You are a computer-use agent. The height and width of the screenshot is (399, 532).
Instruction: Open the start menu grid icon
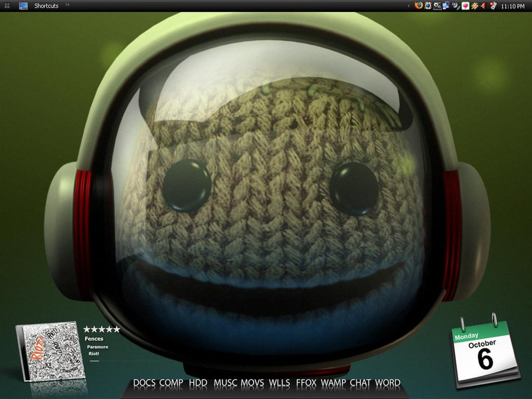click(x=7, y=6)
